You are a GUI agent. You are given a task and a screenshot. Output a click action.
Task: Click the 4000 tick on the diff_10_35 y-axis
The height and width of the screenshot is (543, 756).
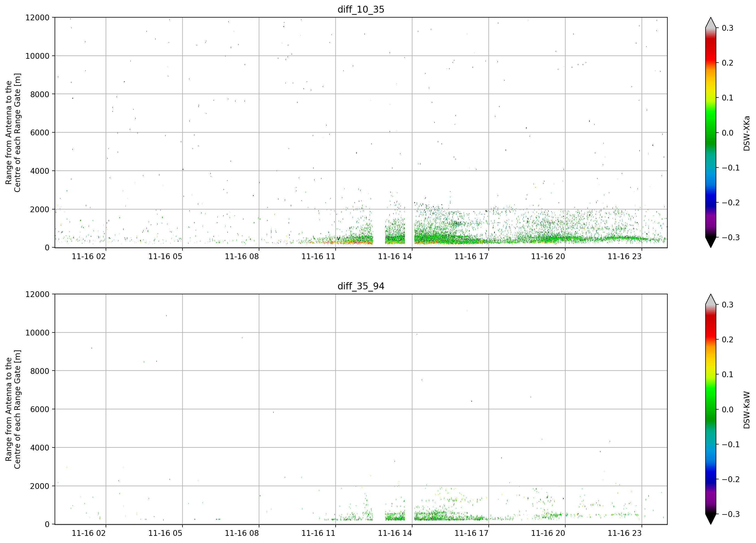click(x=40, y=171)
